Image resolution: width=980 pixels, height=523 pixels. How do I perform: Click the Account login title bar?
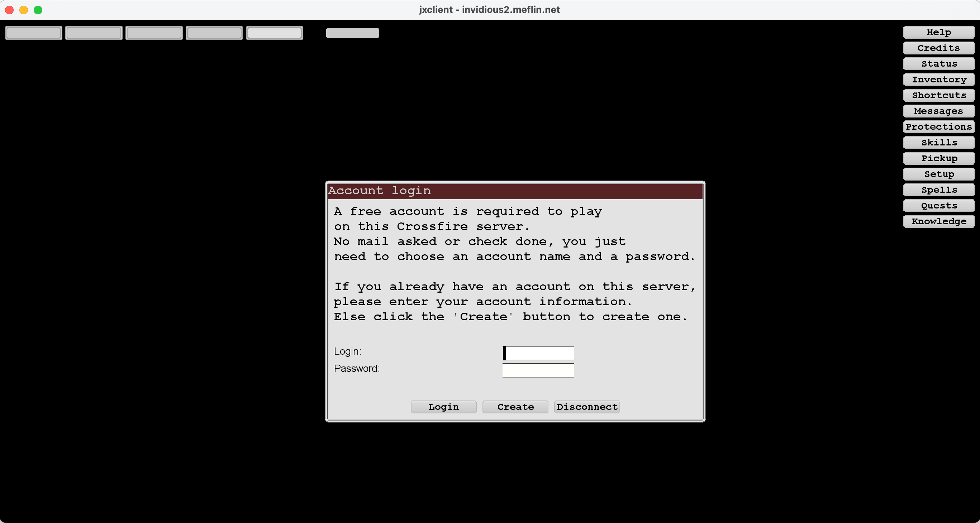515,191
